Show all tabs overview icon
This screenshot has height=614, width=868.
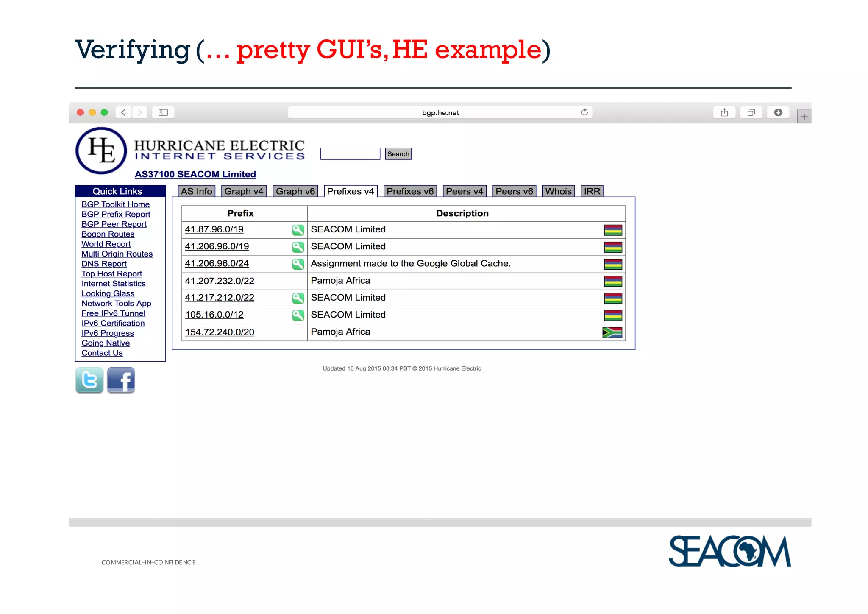tap(751, 112)
